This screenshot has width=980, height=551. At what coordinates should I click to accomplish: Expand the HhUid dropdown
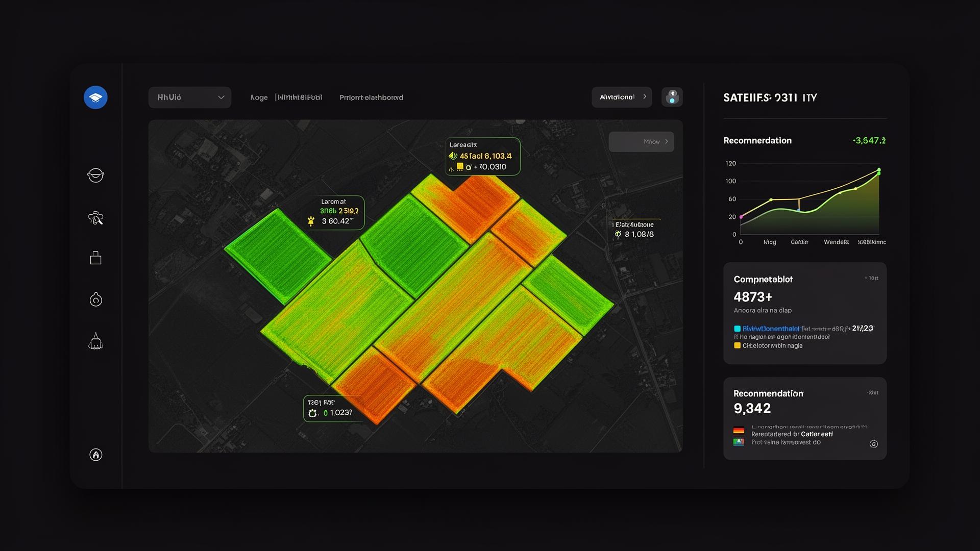190,97
